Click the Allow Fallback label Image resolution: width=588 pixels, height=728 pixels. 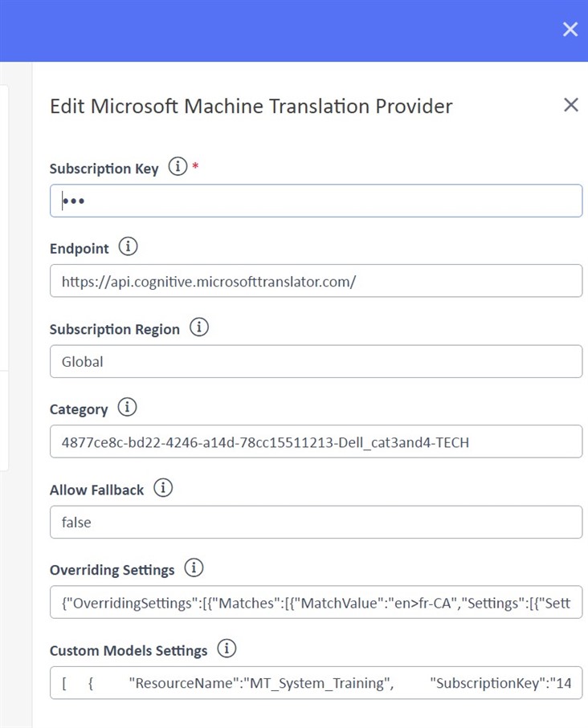click(x=96, y=490)
